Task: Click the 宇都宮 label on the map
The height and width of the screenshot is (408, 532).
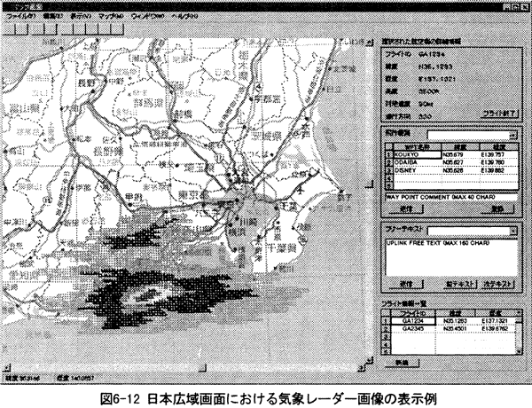Action: (x=267, y=99)
